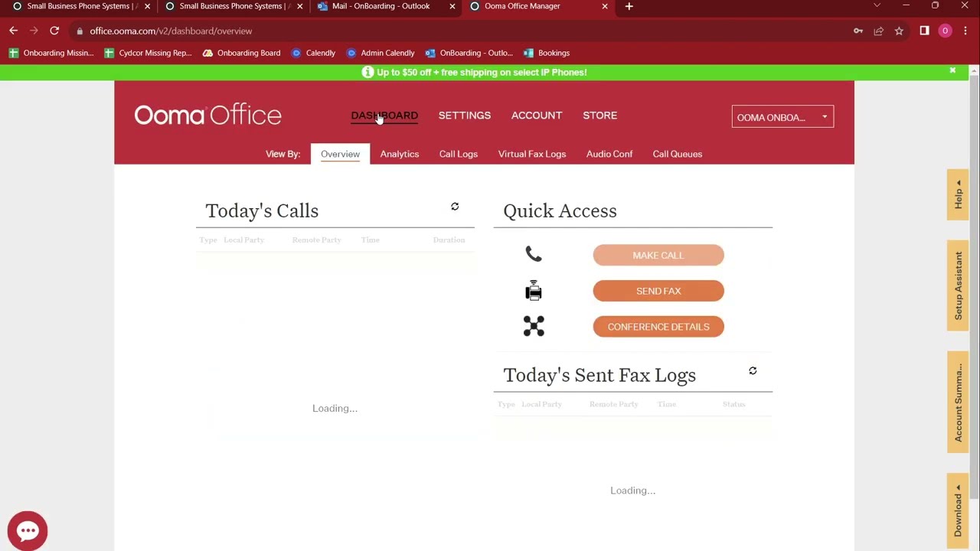The image size is (980, 551).
Task: Refresh Today's Calls list
Action: point(455,207)
